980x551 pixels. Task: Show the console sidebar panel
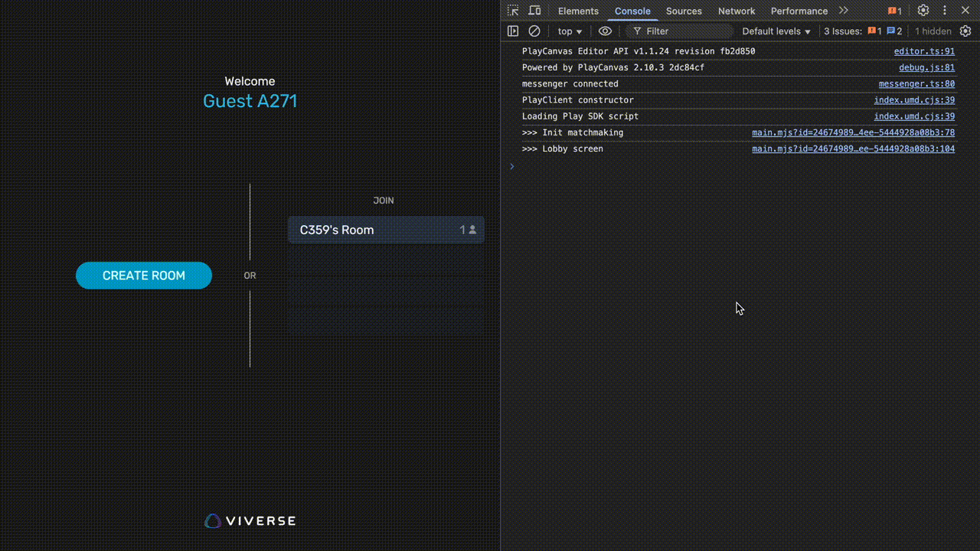(x=513, y=31)
